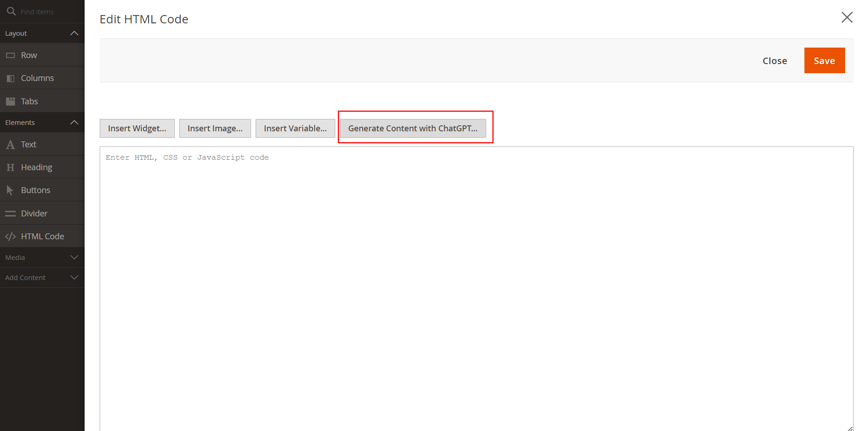
Task: Collapse the Layout section
Action: 74,33
